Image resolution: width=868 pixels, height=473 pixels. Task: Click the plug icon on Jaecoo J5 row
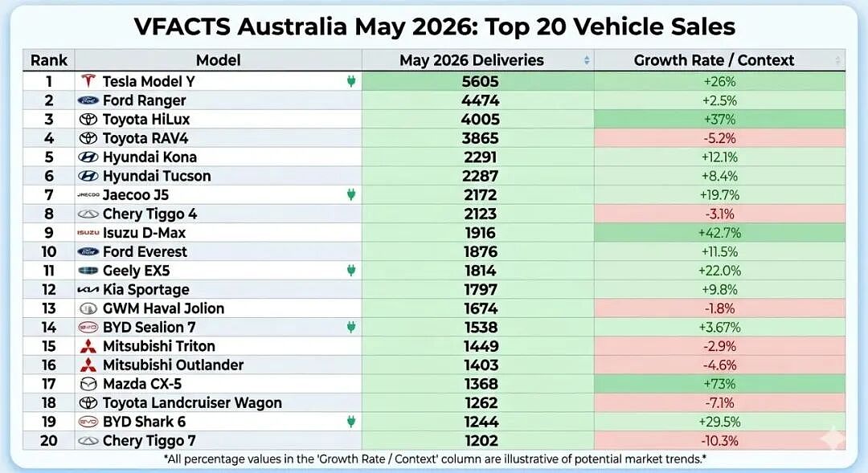pyautogui.click(x=351, y=194)
